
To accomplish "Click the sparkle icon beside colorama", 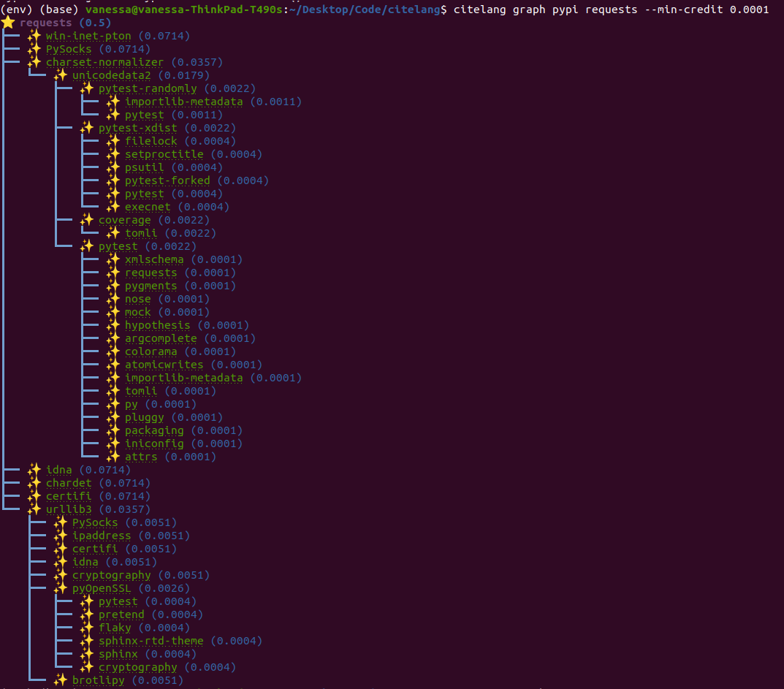I will point(113,351).
